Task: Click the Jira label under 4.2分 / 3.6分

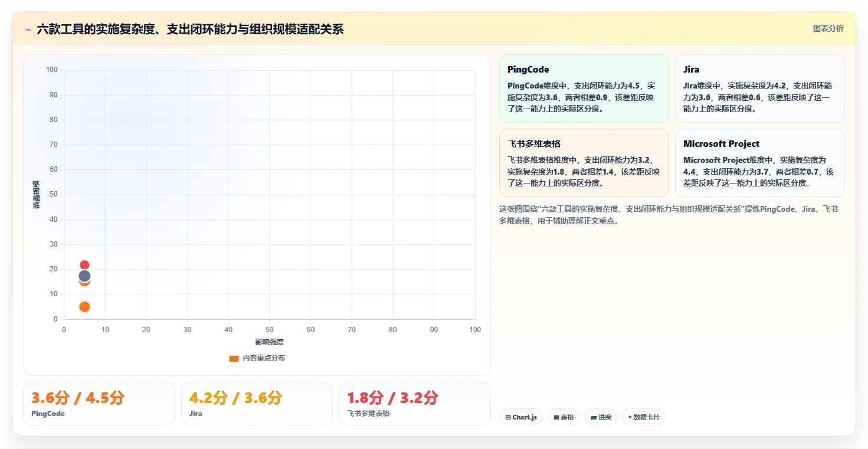Action: click(x=195, y=414)
